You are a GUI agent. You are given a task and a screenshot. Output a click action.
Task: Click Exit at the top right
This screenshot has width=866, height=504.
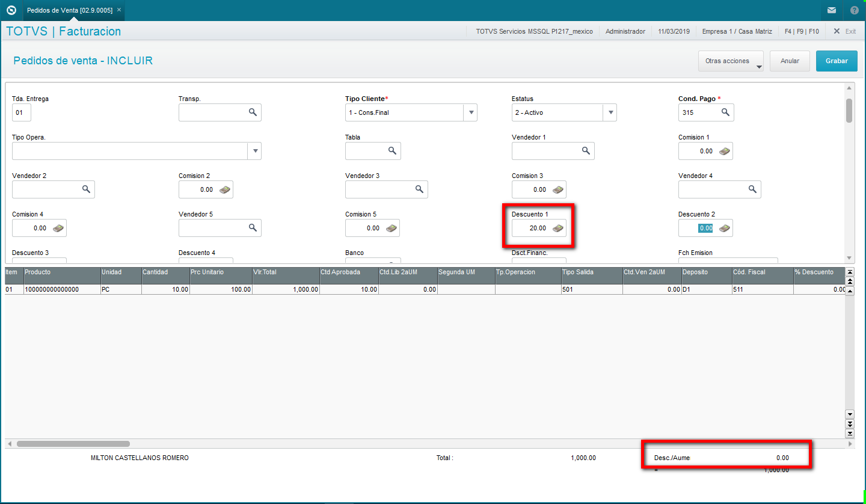pos(844,31)
